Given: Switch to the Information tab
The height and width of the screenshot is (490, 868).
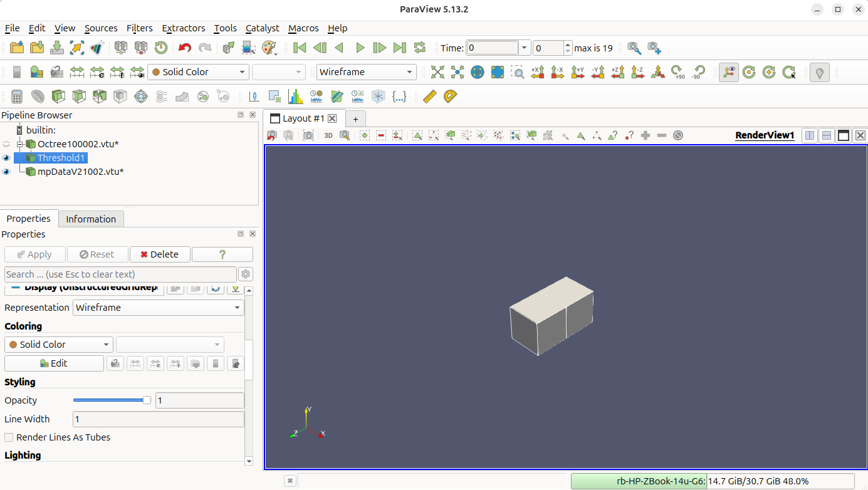Looking at the screenshot, I should tap(91, 219).
